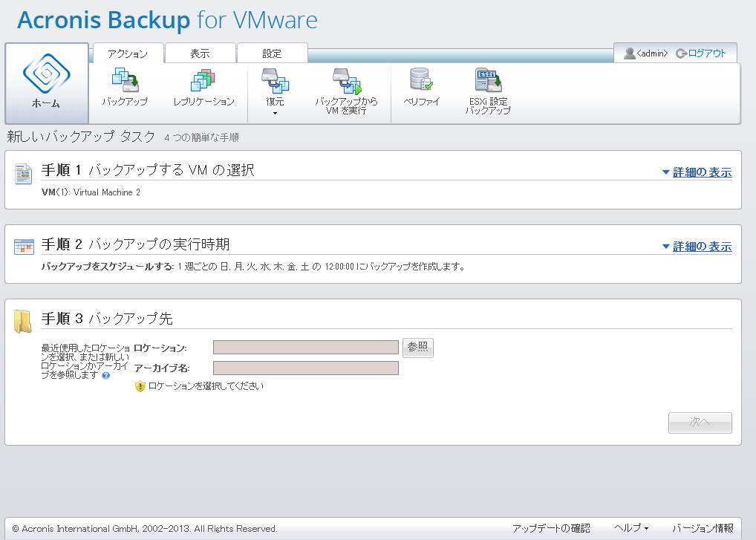
Task: Switch to the Settings (設定) tab
Action: (x=272, y=53)
